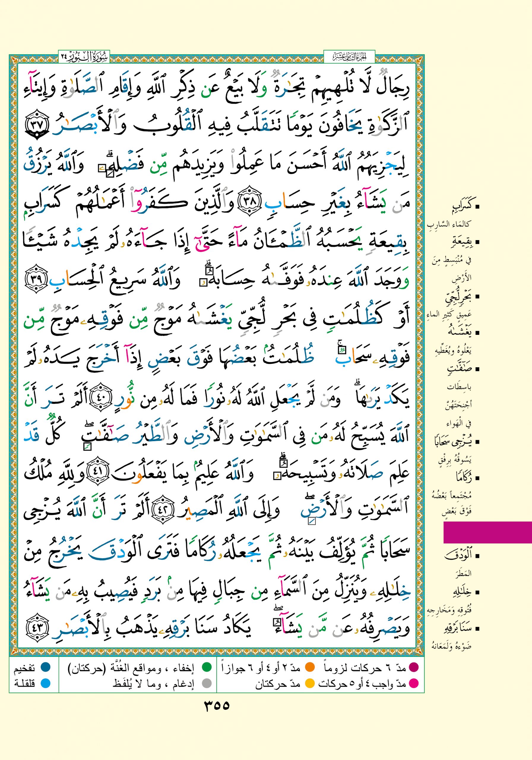Select the light blue قلقلة legend dot
The height and width of the screenshot is (760, 532).
click(x=45, y=683)
